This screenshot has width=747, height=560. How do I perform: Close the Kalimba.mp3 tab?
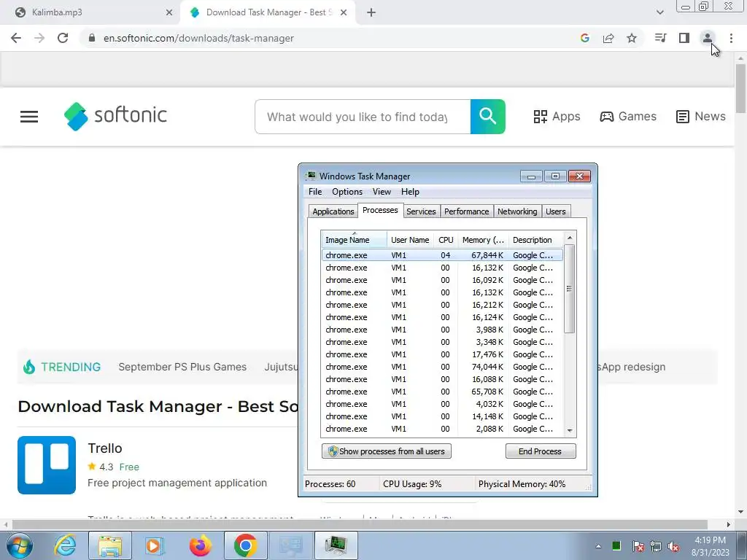tap(169, 13)
